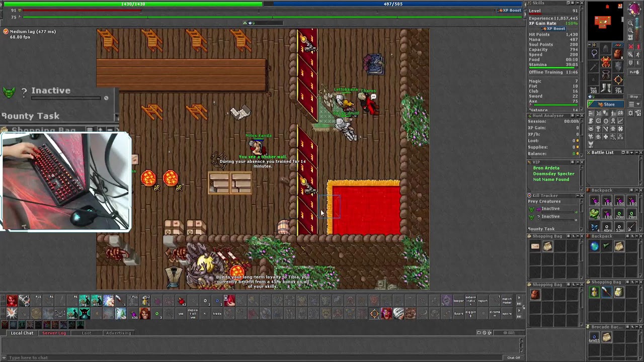
Task: Click the shovel item in Backpack
Action: click(x=631, y=227)
